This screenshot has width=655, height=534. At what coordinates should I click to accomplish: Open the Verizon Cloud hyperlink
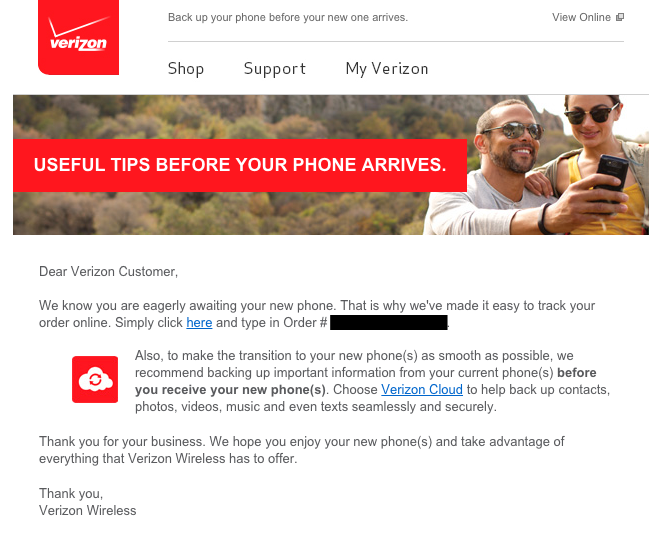pyautogui.click(x=422, y=389)
